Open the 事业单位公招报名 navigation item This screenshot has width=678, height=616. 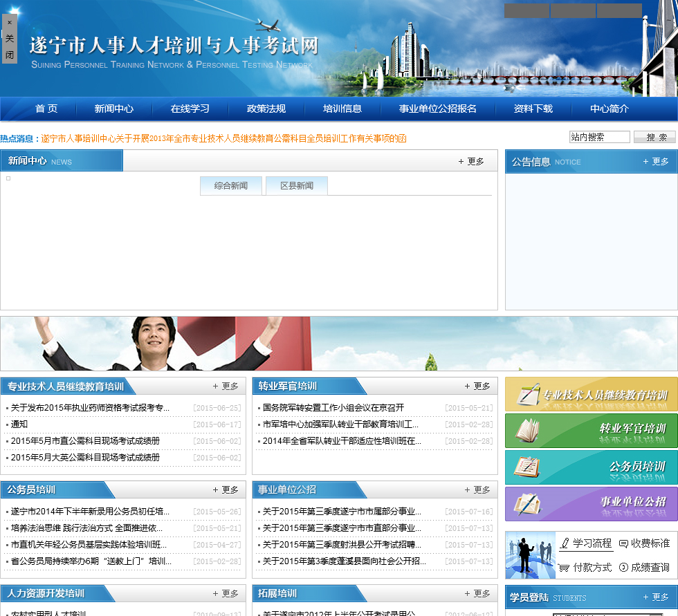click(x=437, y=109)
